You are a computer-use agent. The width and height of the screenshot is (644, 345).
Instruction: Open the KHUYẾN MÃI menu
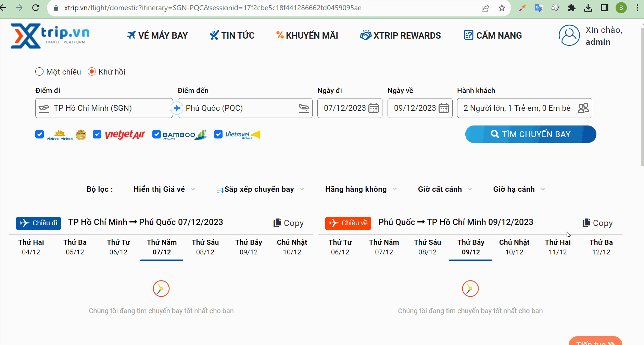pyautogui.click(x=307, y=35)
